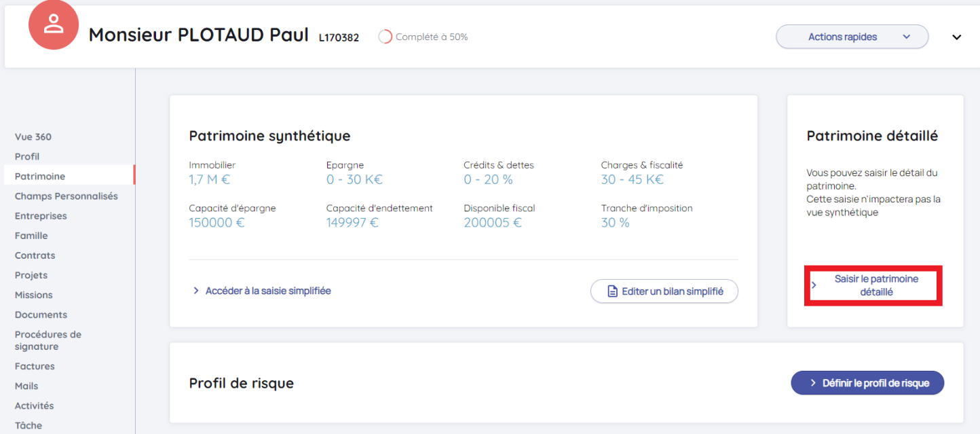Open the Factures sidebar entry
This screenshot has width=980, height=434.
35,366
